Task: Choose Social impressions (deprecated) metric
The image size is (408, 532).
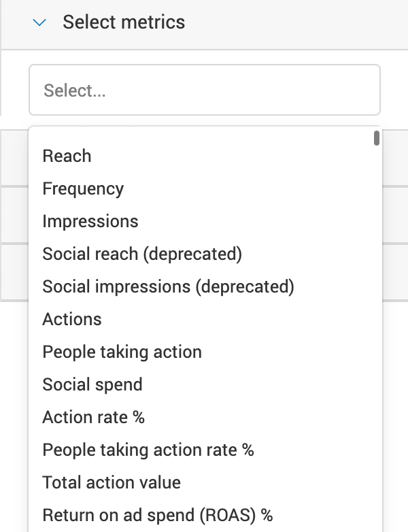Action: pos(168,286)
